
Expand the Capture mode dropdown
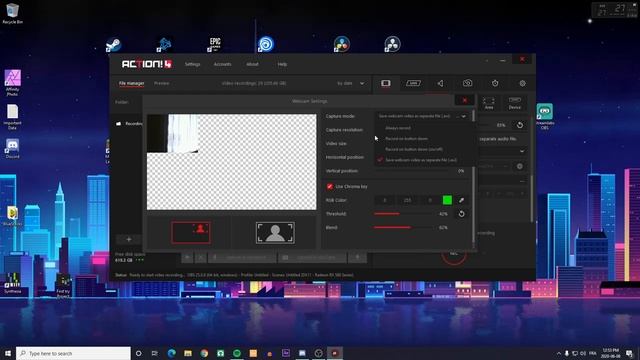[422, 116]
